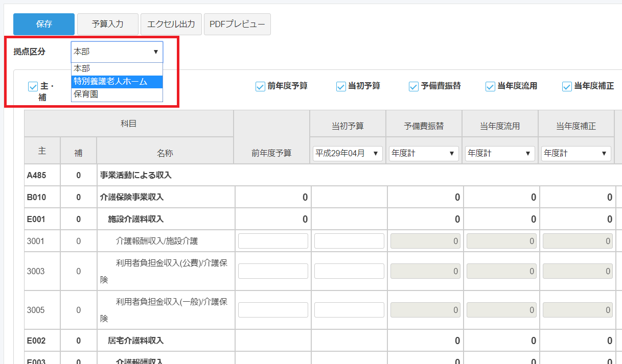Export with エクセル出力 button
Screen dimensions: 622x364
pos(171,24)
